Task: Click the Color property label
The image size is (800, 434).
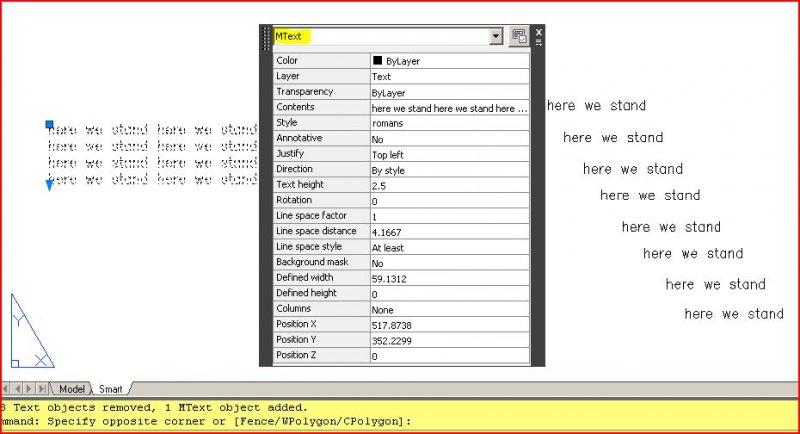Action: click(x=287, y=60)
